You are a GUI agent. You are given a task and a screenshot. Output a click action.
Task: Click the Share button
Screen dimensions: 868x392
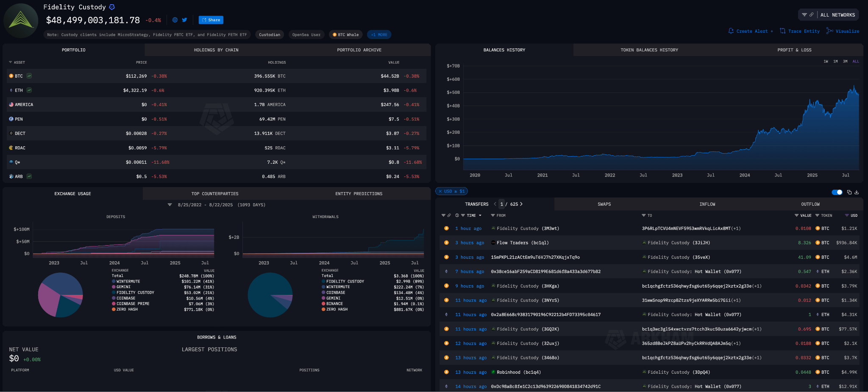[x=211, y=20]
